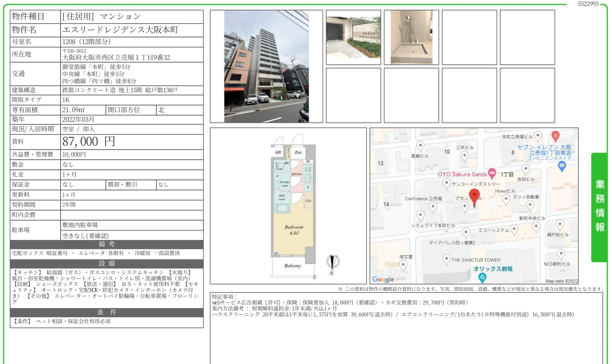Click the 設備 section header

107,264
